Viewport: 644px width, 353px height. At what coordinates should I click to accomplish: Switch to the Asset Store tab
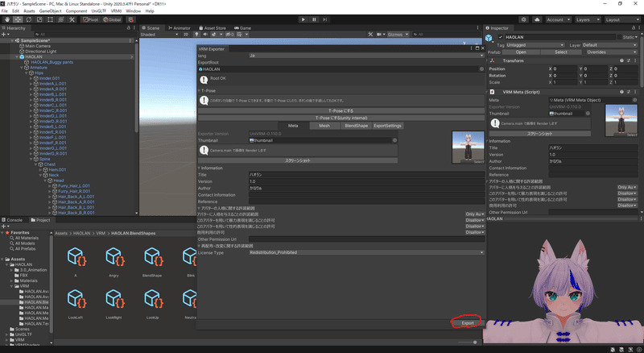pyautogui.click(x=213, y=28)
